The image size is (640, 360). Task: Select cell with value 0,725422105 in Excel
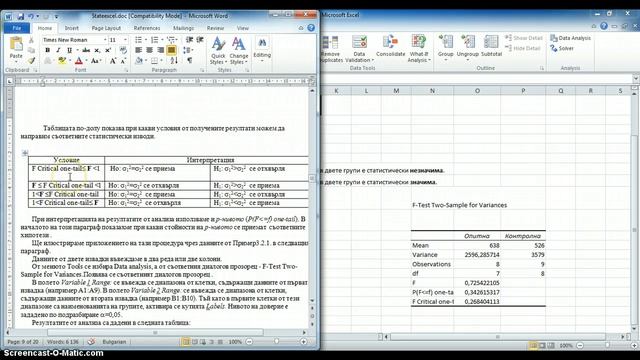[x=477, y=283]
